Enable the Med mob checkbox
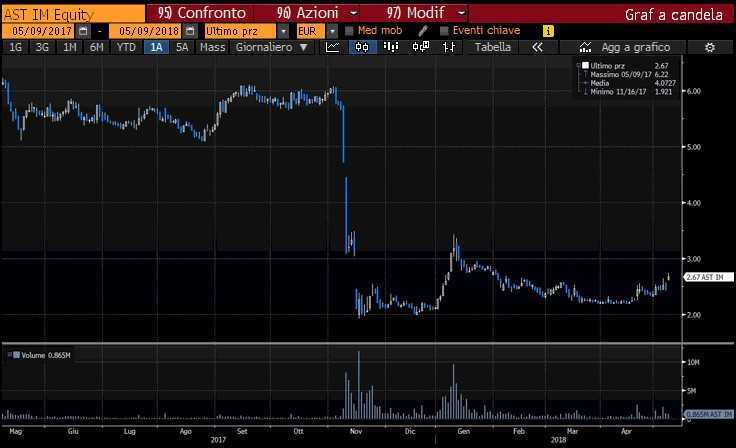This screenshot has height=448, width=736. (x=349, y=31)
